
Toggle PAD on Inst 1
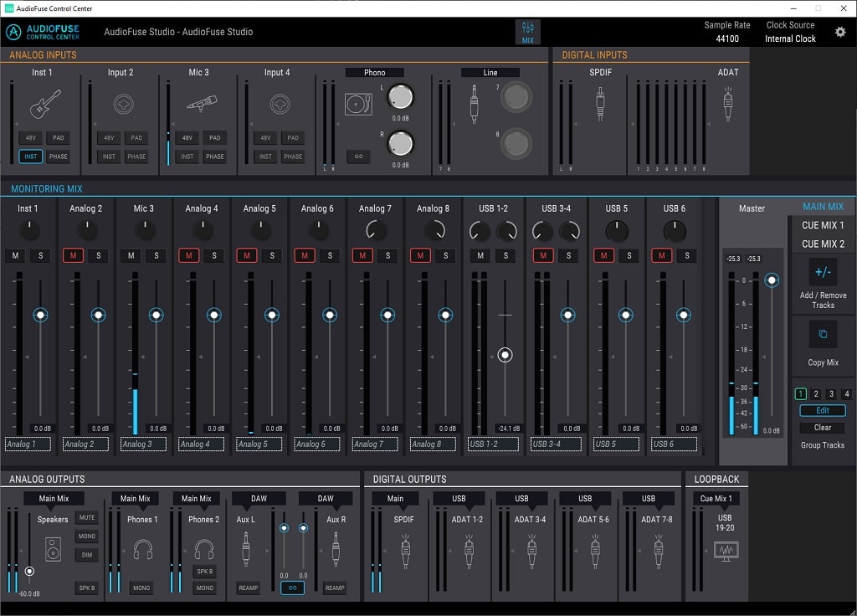point(58,138)
